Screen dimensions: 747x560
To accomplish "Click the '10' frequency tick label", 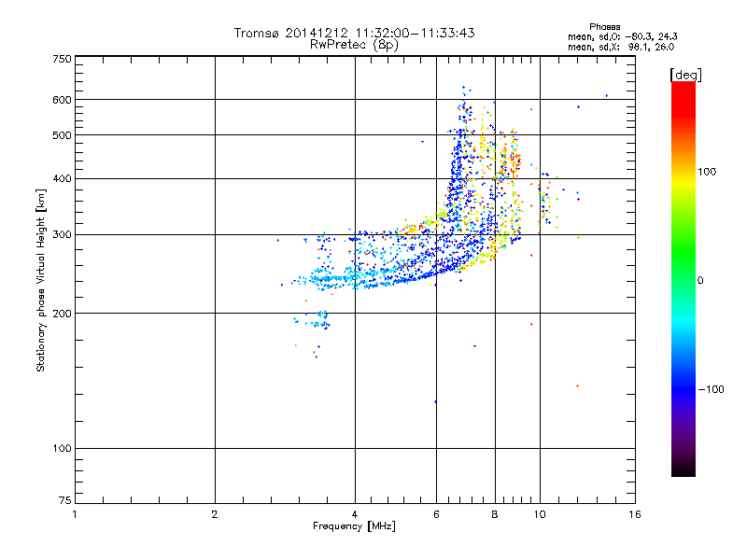I will point(540,514).
